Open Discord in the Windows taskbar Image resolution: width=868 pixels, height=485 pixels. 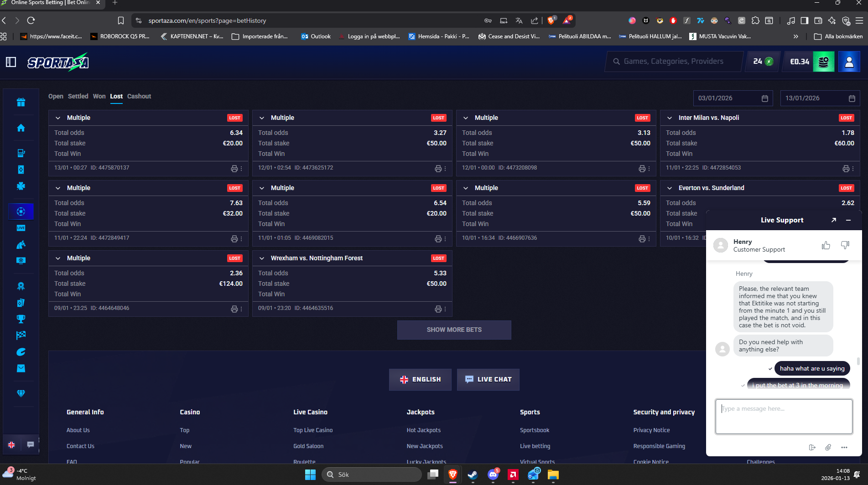(493, 475)
